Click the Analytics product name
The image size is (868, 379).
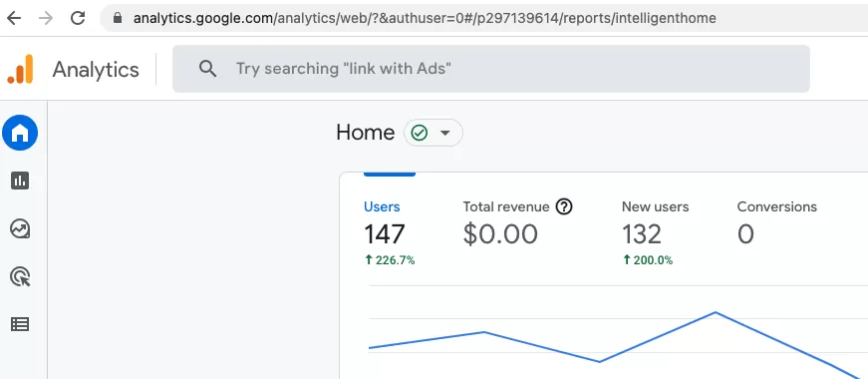(96, 70)
